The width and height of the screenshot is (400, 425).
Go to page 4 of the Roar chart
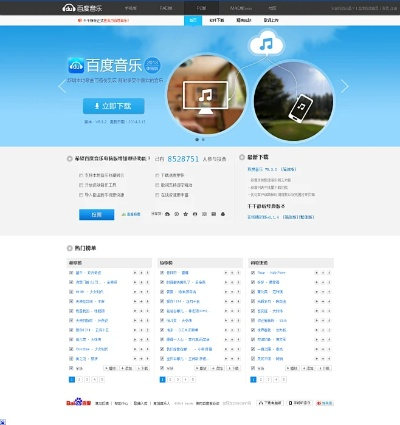(276, 379)
